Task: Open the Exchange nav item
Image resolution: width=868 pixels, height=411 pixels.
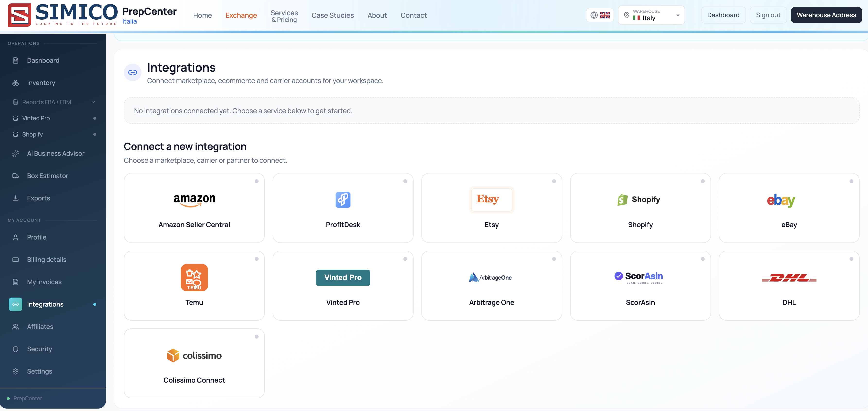Action: point(241,15)
